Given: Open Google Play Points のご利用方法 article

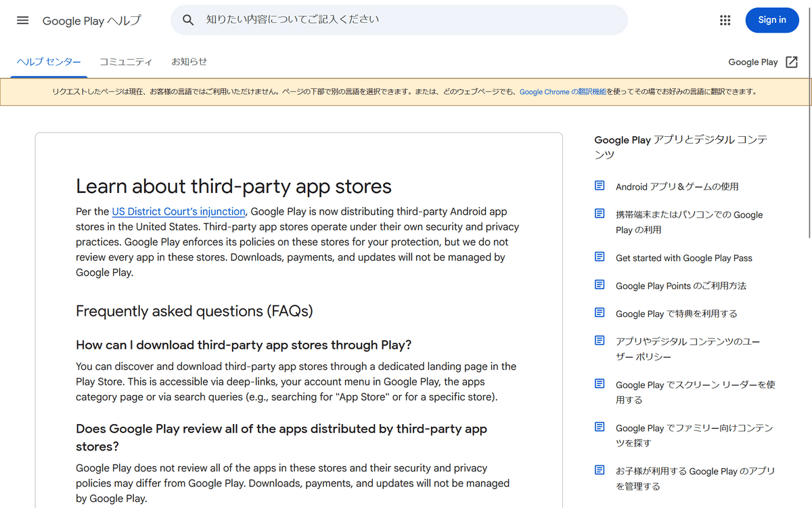Looking at the screenshot, I should (681, 286).
